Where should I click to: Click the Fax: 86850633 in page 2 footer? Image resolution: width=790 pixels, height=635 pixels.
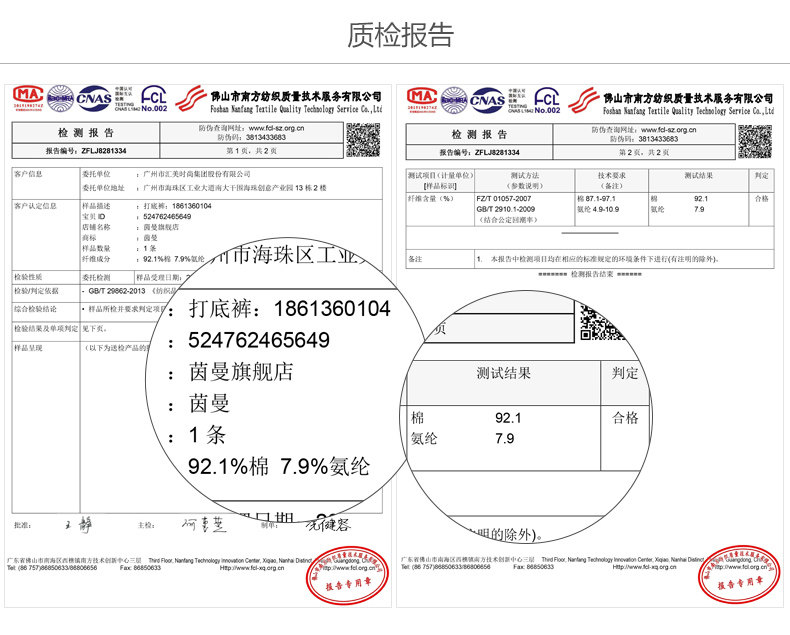point(533,567)
